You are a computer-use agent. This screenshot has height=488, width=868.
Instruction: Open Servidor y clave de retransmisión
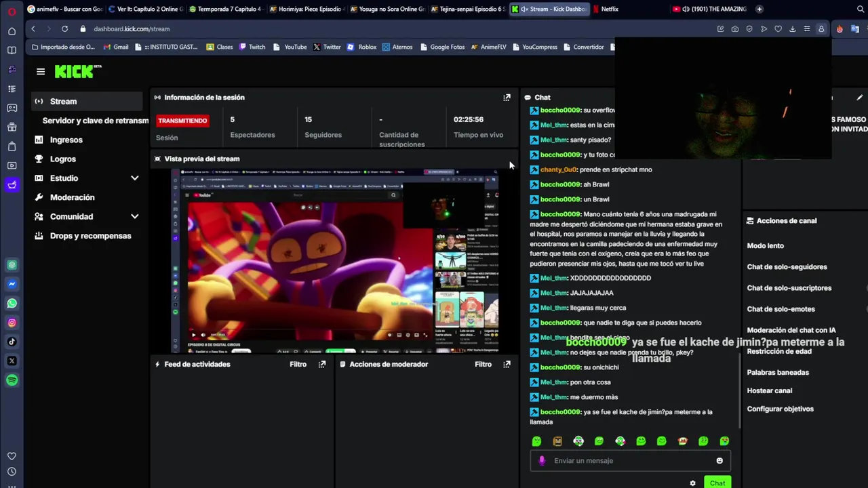(x=95, y=121)
